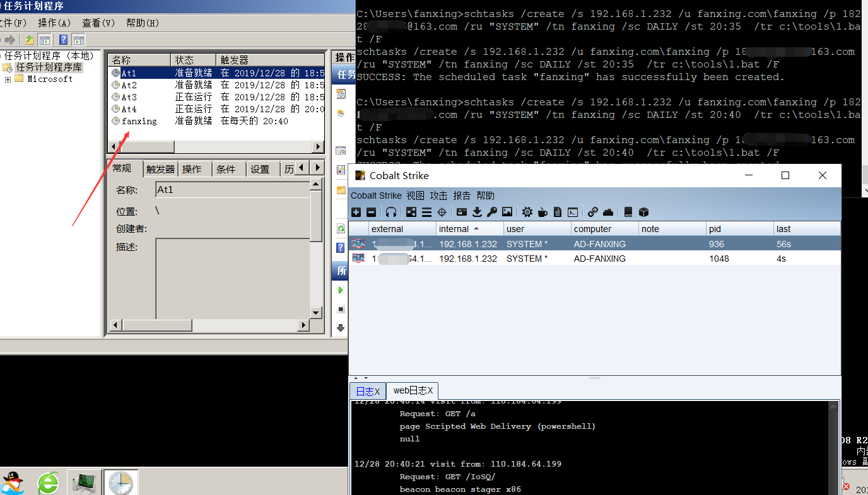Open Keystrokes via the key icon
The width and height of the screenshot is (868, 495).
[492, 213]
